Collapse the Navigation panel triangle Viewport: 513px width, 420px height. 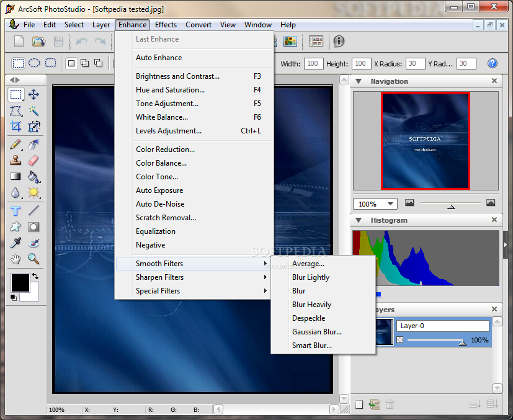(x=359, y=81)
